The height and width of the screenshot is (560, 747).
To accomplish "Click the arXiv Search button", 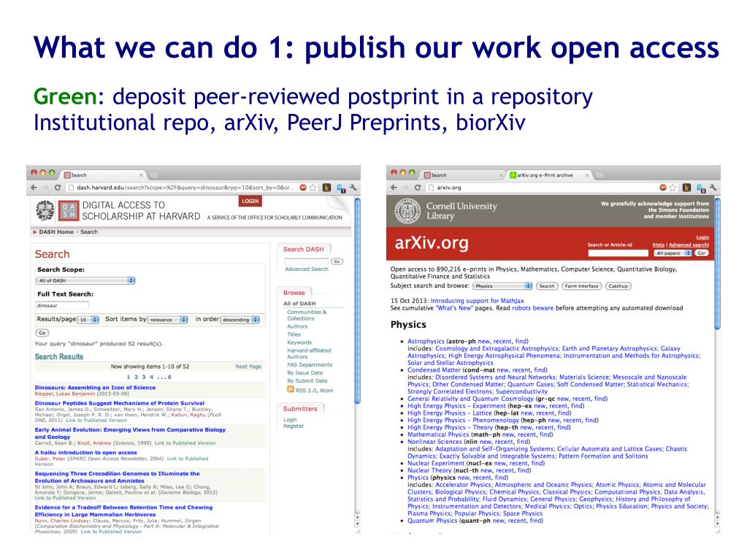I will pos(546,286).
